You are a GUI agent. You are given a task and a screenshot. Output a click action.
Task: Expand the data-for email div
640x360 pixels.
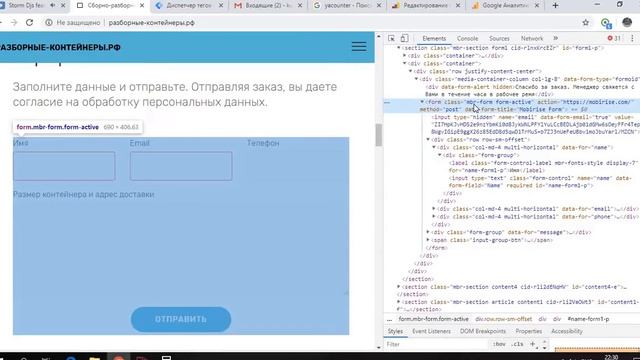click(434, 209)
